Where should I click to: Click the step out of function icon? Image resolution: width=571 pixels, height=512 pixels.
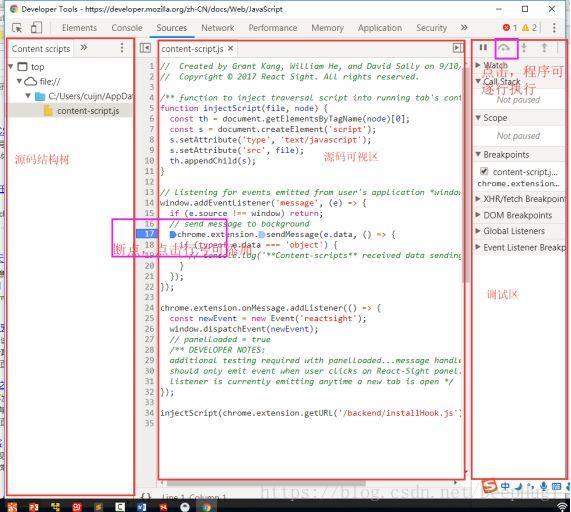(x=544, y=48)
